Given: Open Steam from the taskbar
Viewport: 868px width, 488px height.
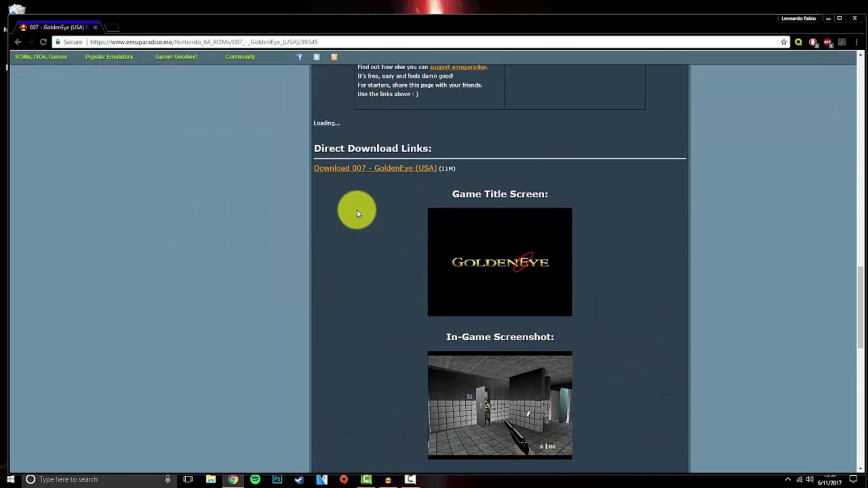Looking at the screenshot, I should click(x=299, y=479).
